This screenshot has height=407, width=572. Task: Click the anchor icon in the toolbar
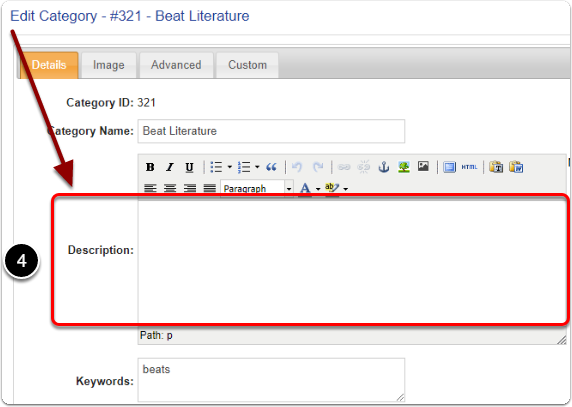click(x=384, y=167)
